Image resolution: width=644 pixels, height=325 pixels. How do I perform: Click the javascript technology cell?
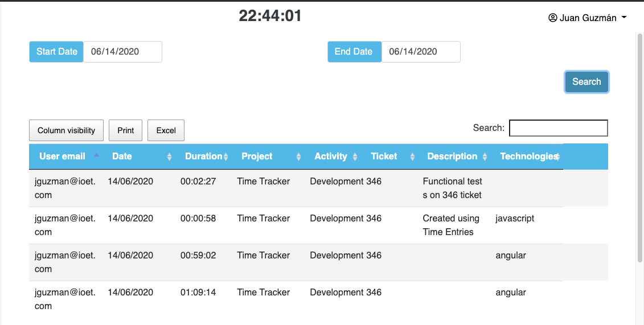pos(515,219)
